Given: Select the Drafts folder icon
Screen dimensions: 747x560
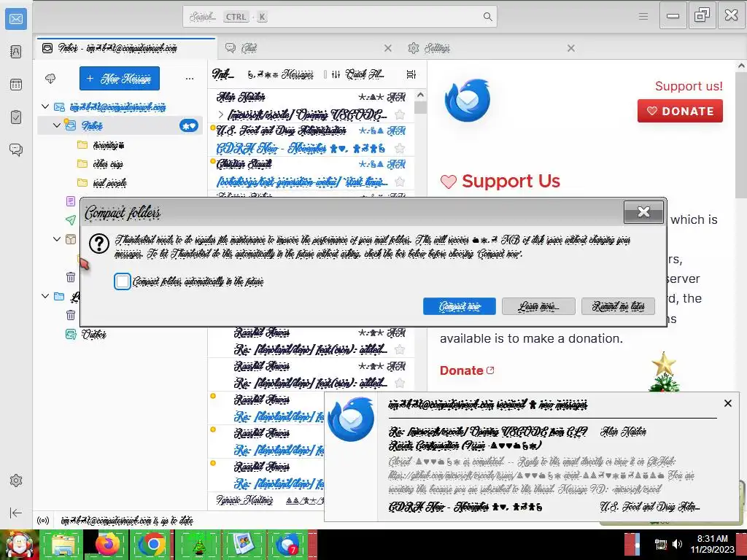Looking at the screenshot, I should (x=71, y=201).
